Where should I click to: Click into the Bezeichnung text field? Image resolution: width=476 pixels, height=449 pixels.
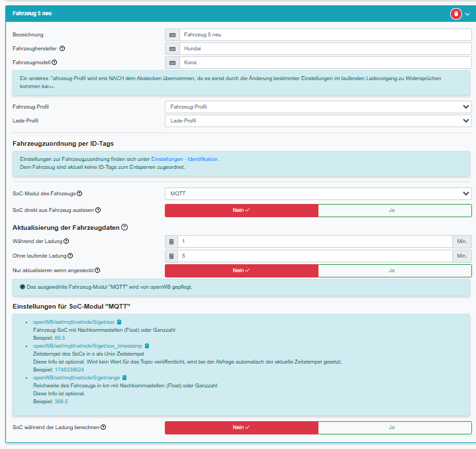(x=324, y=34)
